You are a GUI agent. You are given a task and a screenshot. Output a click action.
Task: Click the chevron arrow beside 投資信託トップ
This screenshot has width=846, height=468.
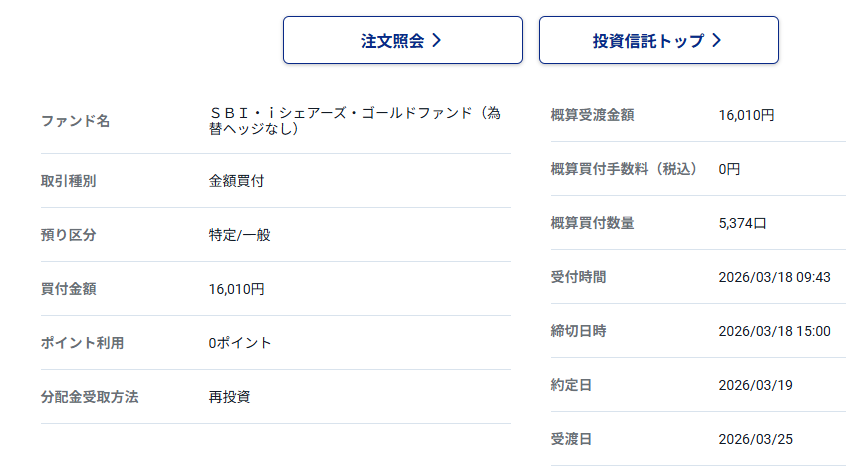pos(717,41)
